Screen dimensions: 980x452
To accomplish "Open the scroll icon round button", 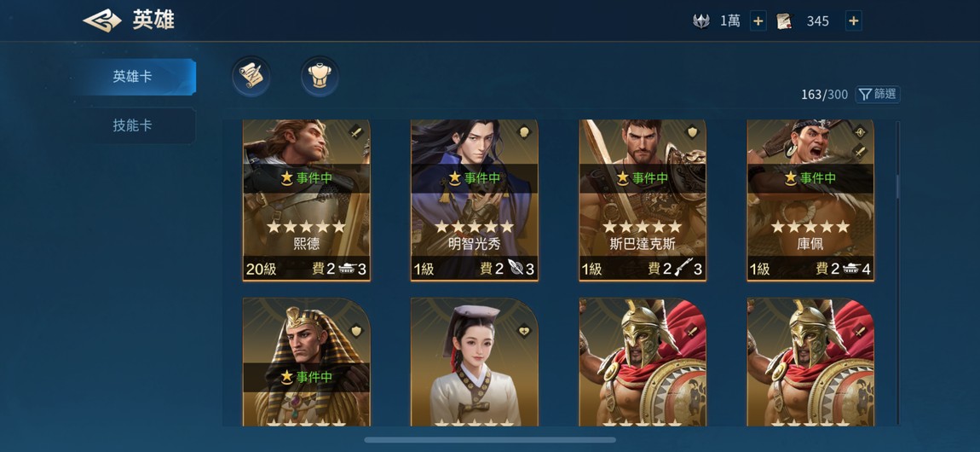I will 251,76.
